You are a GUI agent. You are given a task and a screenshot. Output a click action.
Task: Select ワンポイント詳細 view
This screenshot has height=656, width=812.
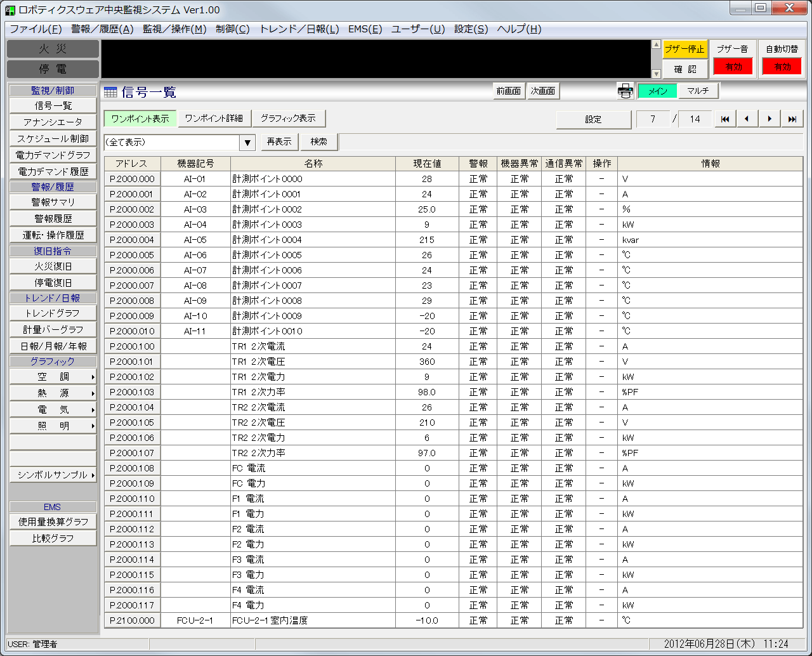click(x=214, y=119)
